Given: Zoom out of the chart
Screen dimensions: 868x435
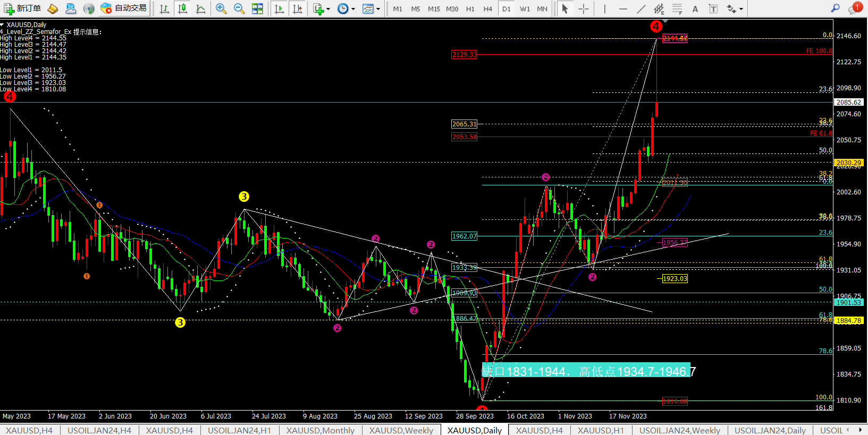Looking at the screenshot, I should click(239, 8).
